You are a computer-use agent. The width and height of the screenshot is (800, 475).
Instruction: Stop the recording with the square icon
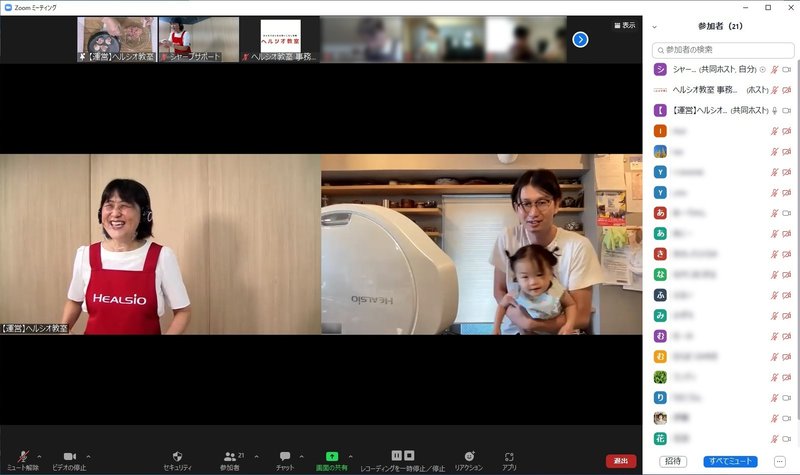[x=409, y=455]
